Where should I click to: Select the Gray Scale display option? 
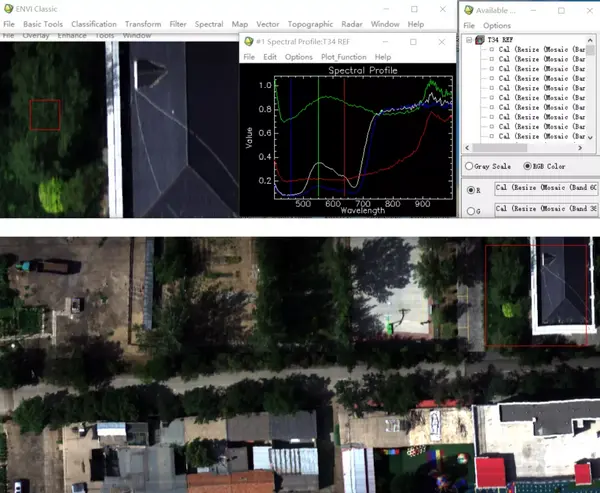(469, 166)
